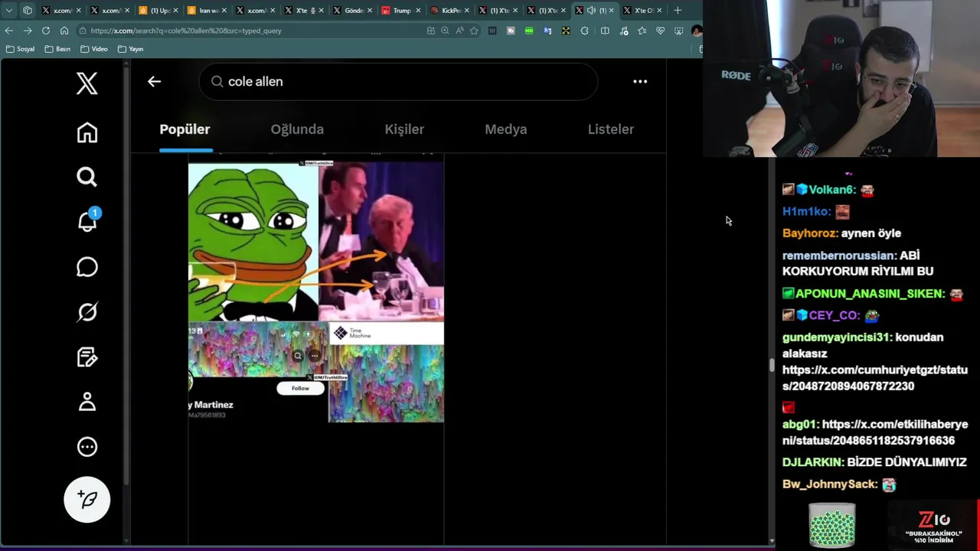Switch to the Oğlunda tab

pos(297,129)
